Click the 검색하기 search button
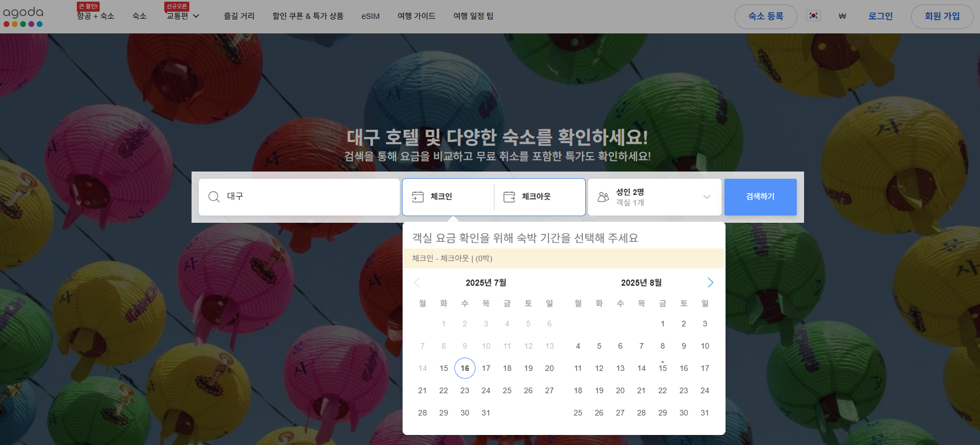Viewport: 980px width, 445px height. point(760,197)
